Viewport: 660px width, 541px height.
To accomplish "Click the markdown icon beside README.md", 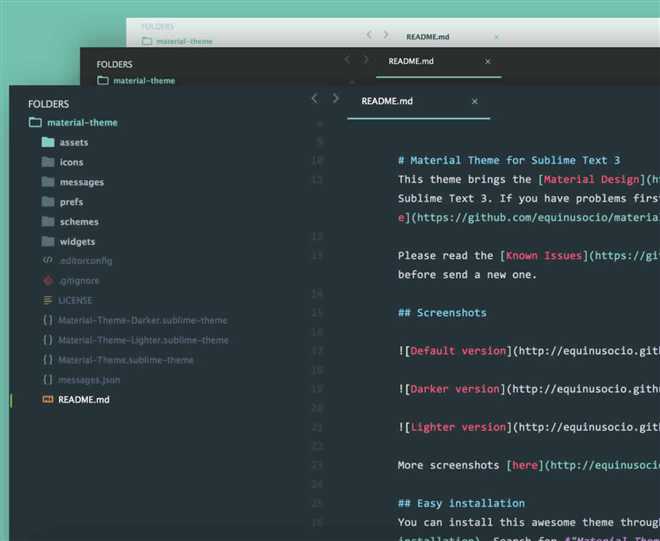I will 48,399.
